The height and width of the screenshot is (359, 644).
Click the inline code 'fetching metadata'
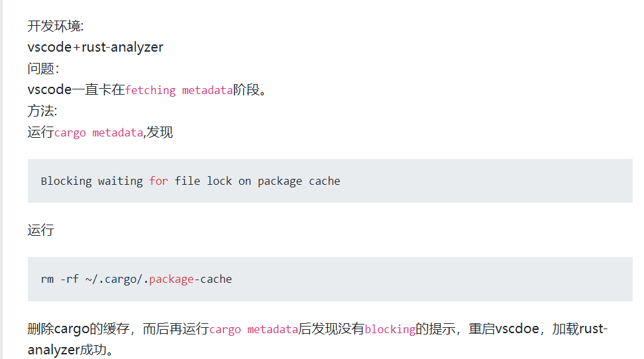(179, 90)
